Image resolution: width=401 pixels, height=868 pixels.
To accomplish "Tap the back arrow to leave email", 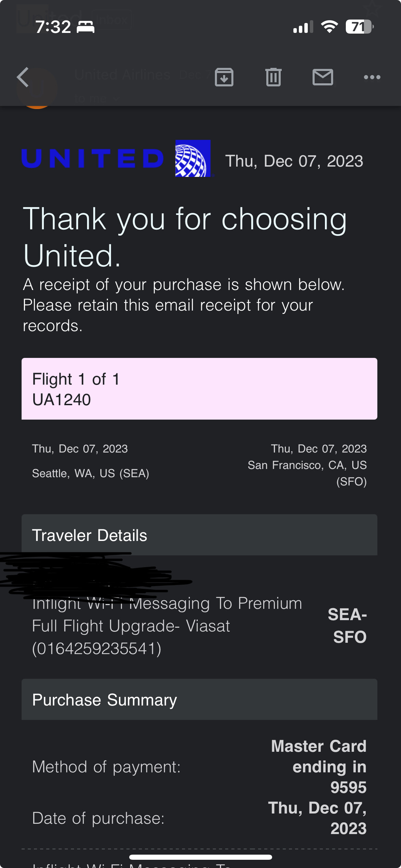I will tap(23, 77).
